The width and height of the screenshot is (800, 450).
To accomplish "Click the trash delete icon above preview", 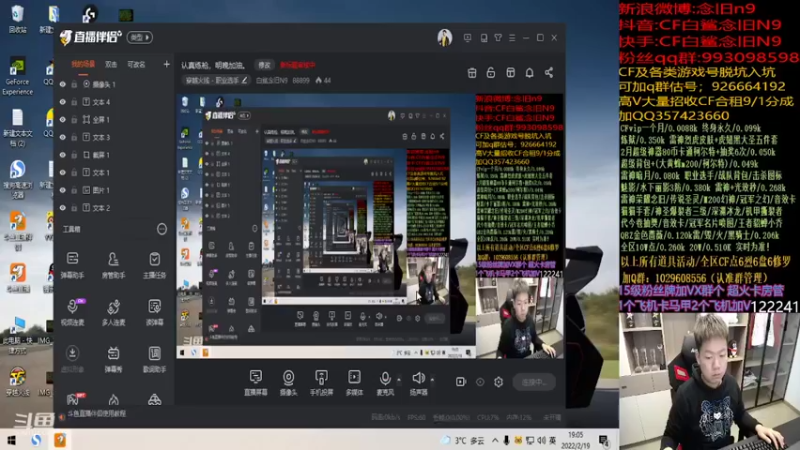I will [x=472, y=73].
